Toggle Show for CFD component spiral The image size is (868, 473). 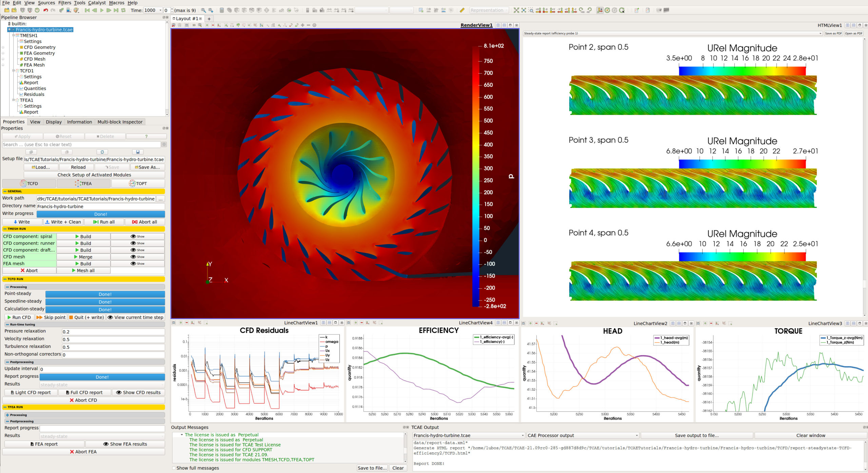(x=138, y=236)
